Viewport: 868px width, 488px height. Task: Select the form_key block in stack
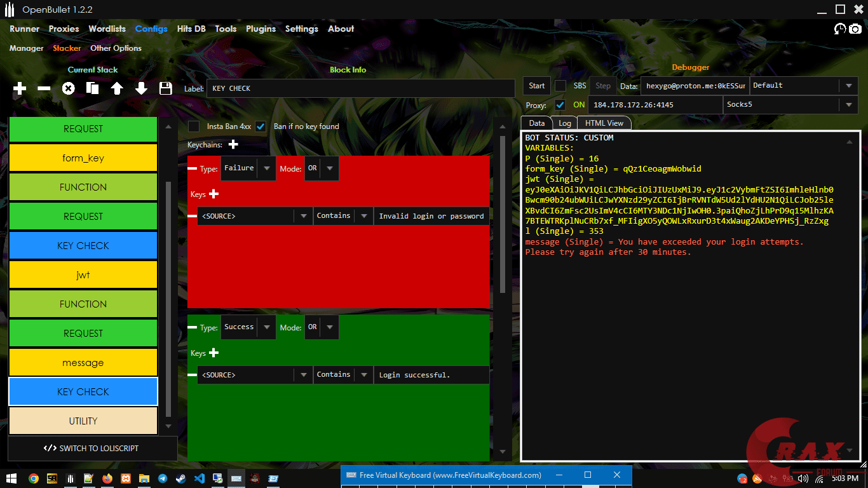click(83, 158)
